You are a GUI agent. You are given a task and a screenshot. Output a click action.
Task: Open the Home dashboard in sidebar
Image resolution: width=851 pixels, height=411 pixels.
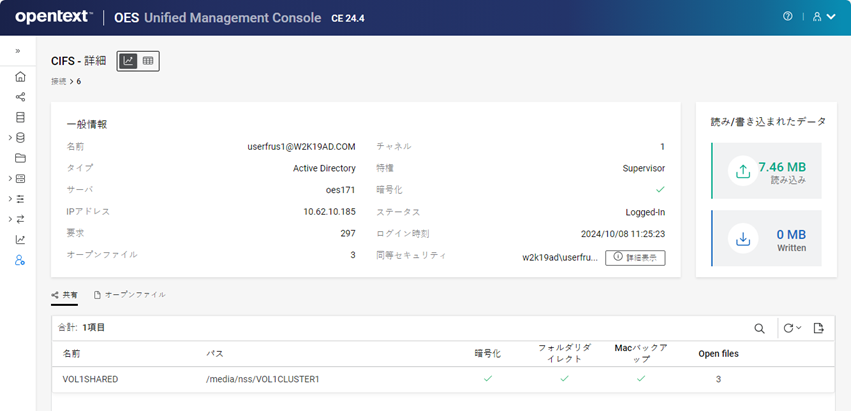click(x=20, y=77)
